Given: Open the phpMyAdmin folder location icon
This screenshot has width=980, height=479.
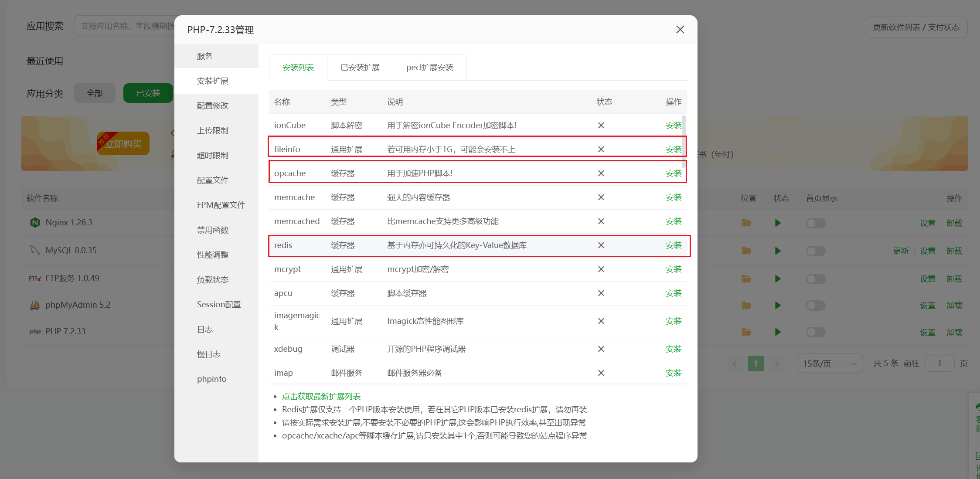Looking at the screenshot, I should click(x=746, y=306).
